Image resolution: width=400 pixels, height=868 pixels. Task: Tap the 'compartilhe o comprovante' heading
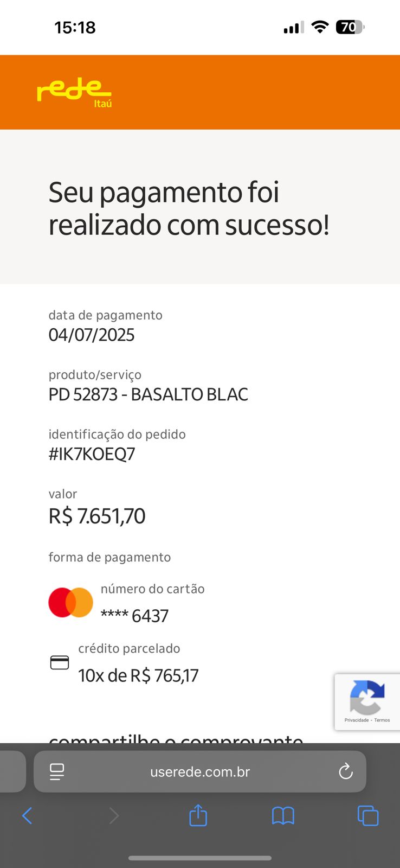[176, 739]
